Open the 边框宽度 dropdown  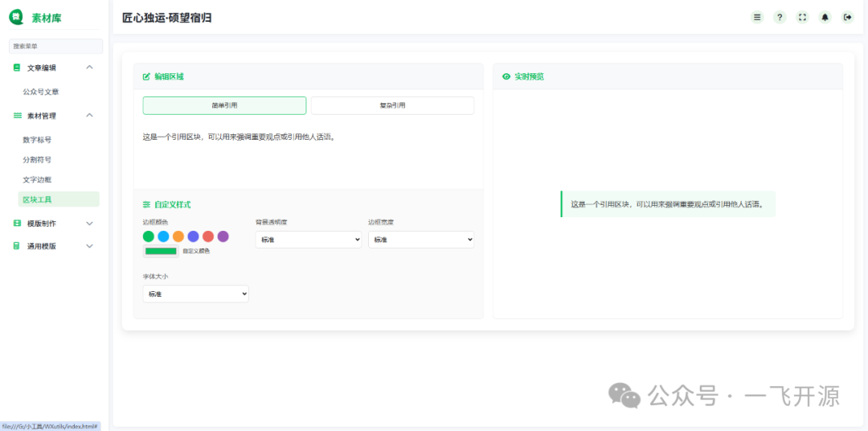point(420,240)
